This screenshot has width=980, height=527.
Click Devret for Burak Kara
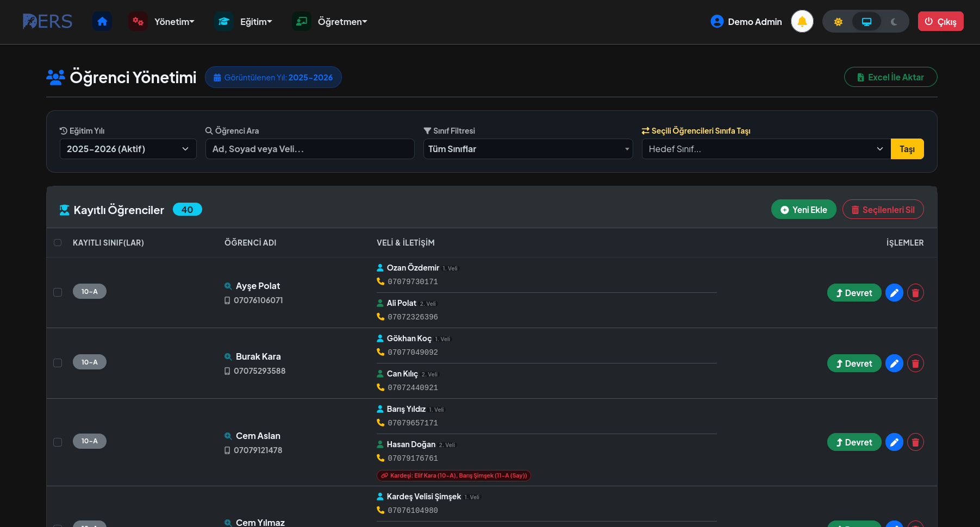point(854,363)
